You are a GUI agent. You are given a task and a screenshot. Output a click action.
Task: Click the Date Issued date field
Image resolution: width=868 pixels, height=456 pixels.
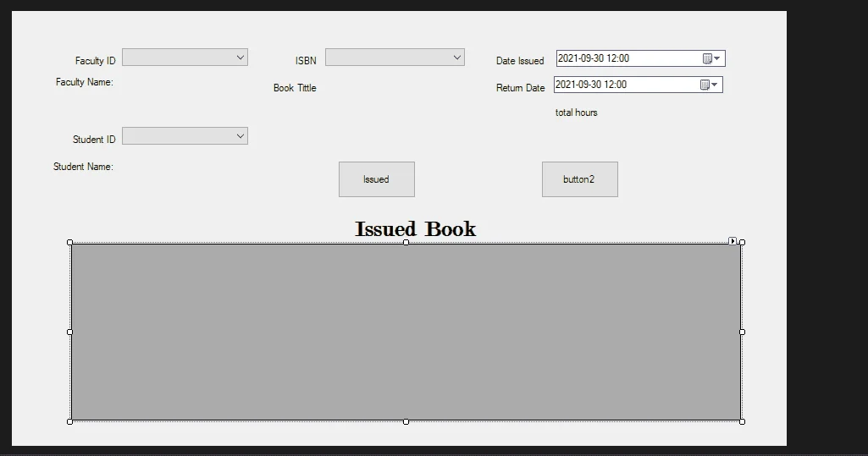(640, 58)
